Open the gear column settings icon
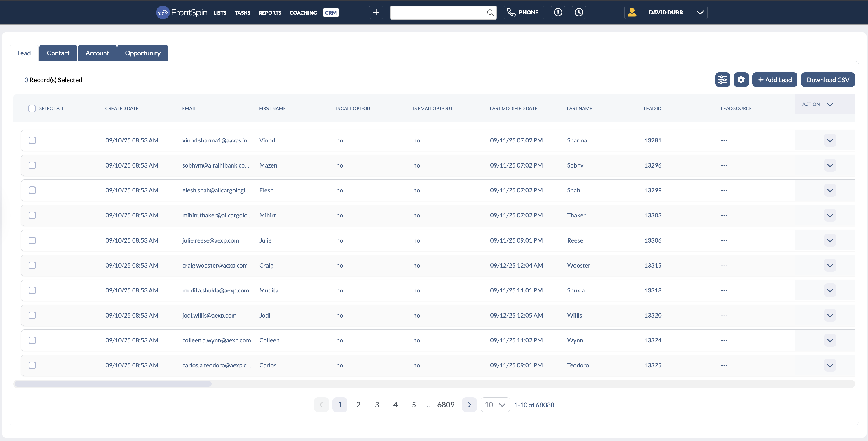The width and height of the screenshot is (868, 441). click(741, 80)
